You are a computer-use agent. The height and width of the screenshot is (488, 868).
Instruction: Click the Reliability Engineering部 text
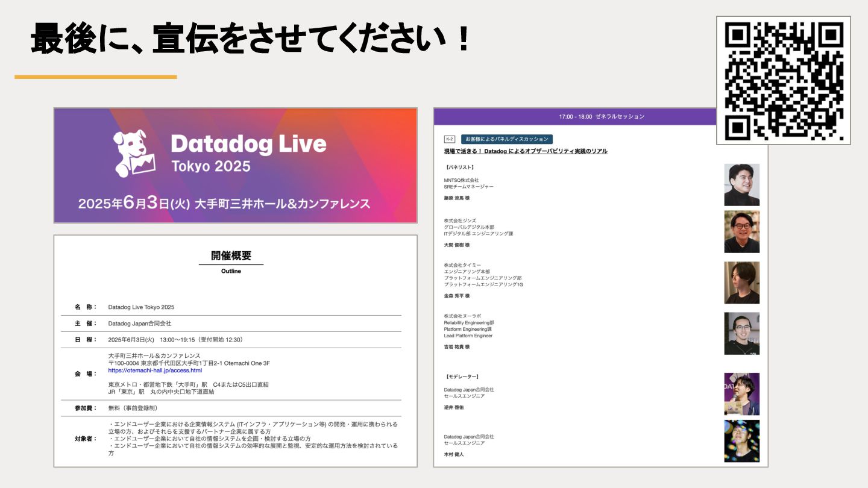(469, 323)
